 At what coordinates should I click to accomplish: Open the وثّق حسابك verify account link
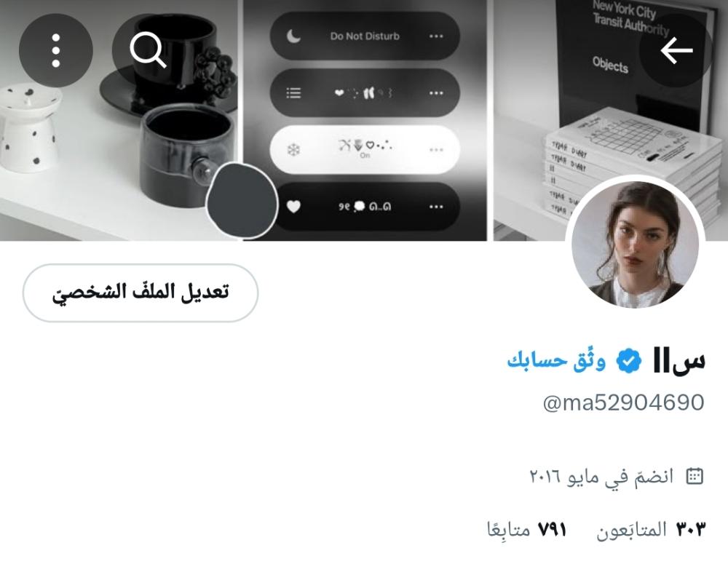[x=556, y=360]
